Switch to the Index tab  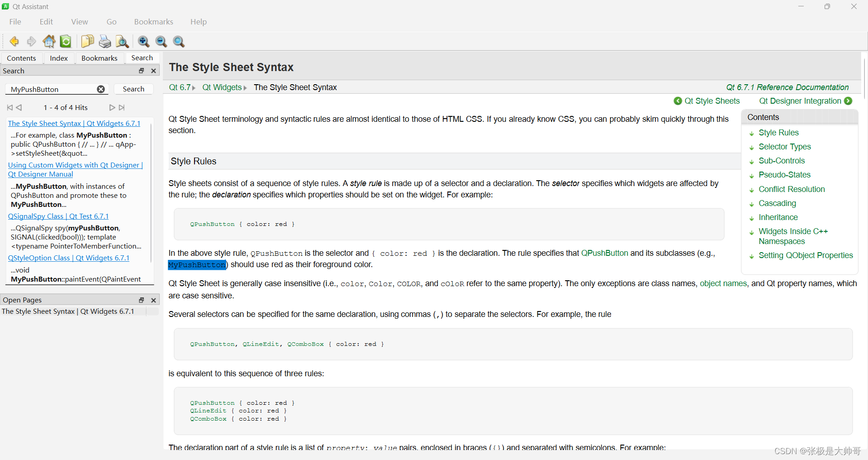click(x=59, y=58)
